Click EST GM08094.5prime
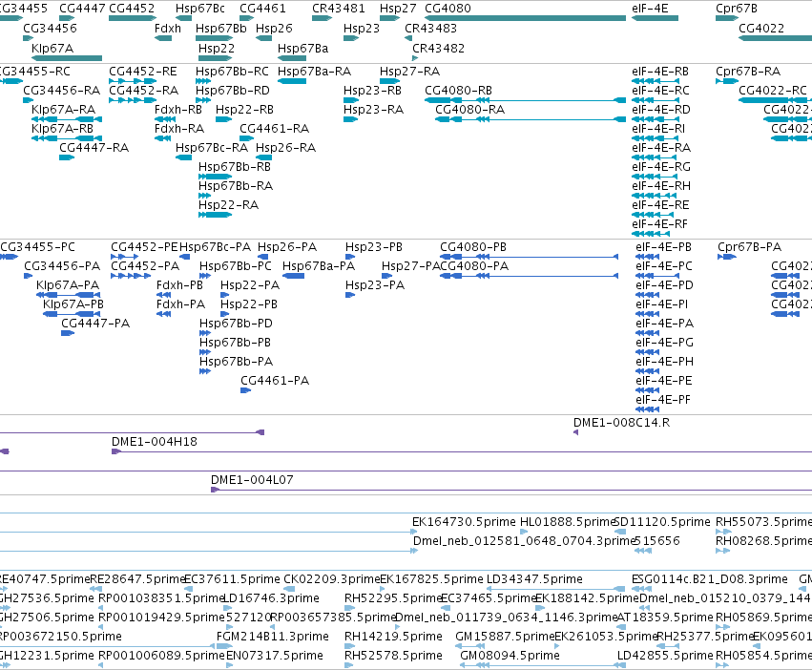Image resolution: width=812 pixels, height=670 pixels. 510,656
